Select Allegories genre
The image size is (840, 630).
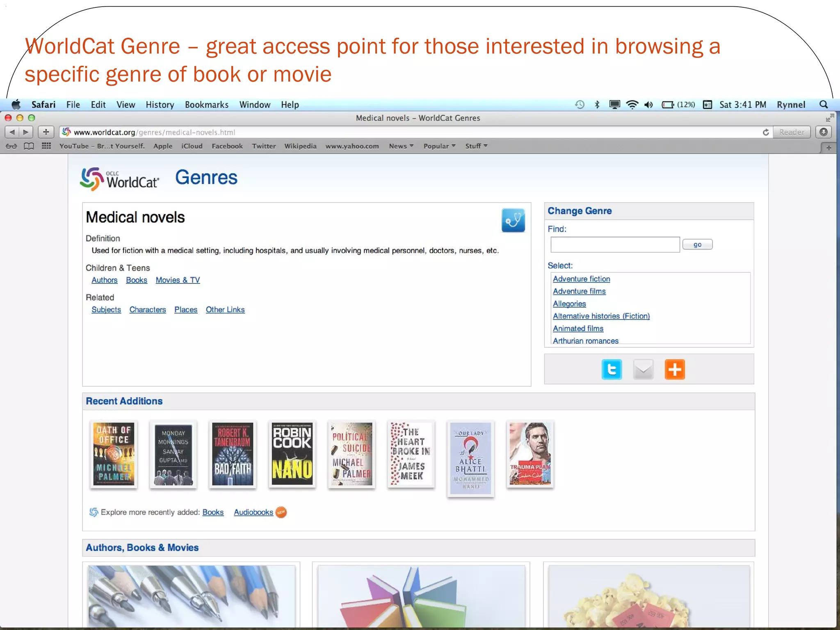(x=569, y=304)
